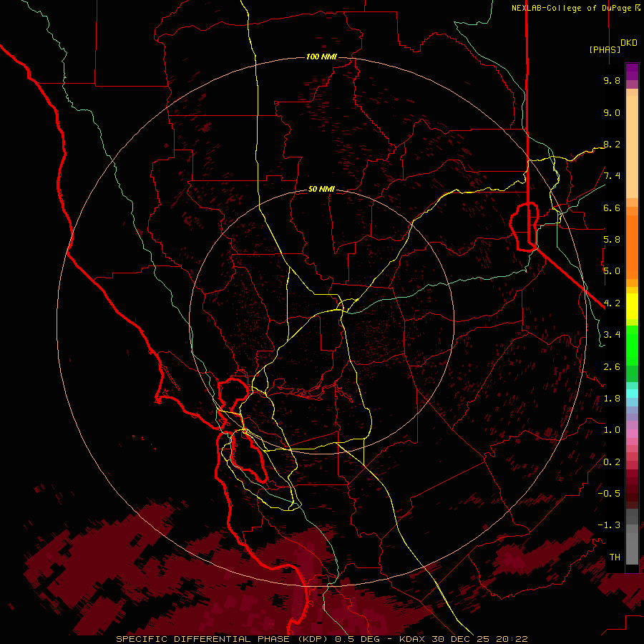
Task: Click the 100 NMI range ring label
Action: click(321, 57)
